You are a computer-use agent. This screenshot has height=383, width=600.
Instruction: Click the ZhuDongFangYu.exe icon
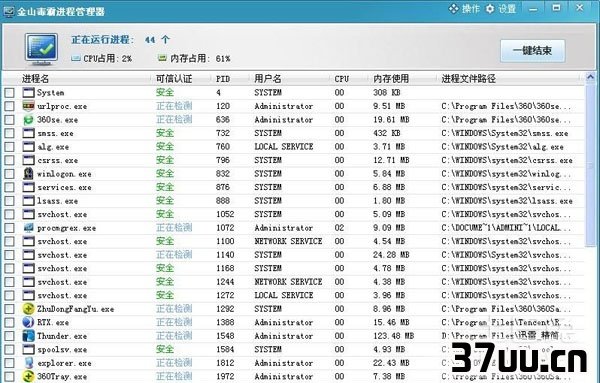tap(28, 309)
